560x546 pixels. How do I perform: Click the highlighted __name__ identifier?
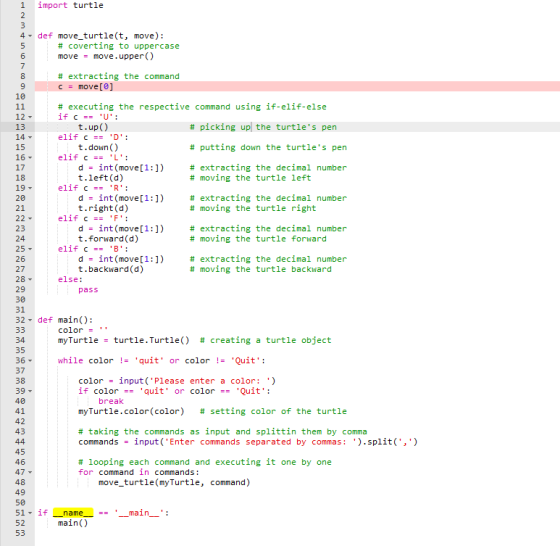pyautogui.click(x=73, y=513)
